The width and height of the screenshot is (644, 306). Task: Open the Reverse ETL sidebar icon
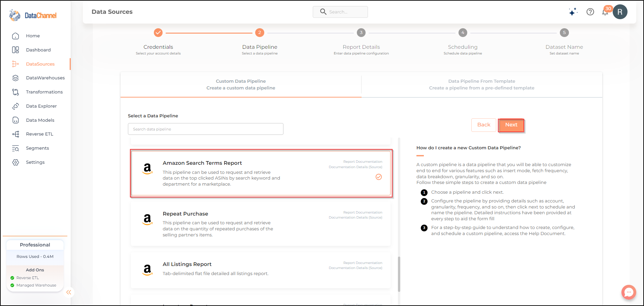tap(15, 134)
